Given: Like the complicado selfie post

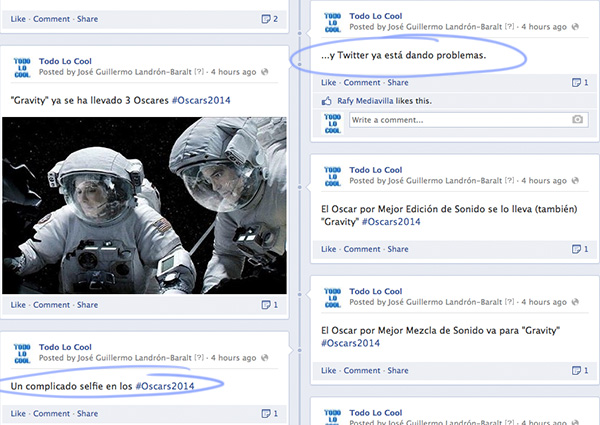Looking at the screenshot, I should tap(18, 414).
